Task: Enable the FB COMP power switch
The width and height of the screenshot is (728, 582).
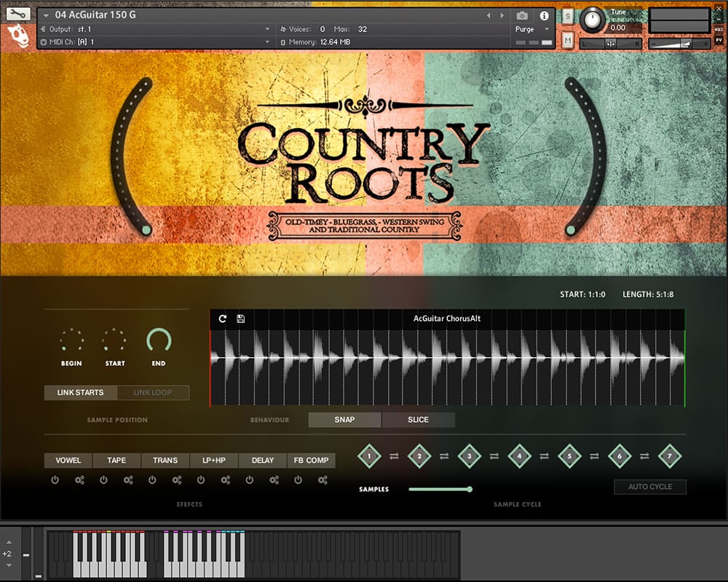Action: click(298, 480)
